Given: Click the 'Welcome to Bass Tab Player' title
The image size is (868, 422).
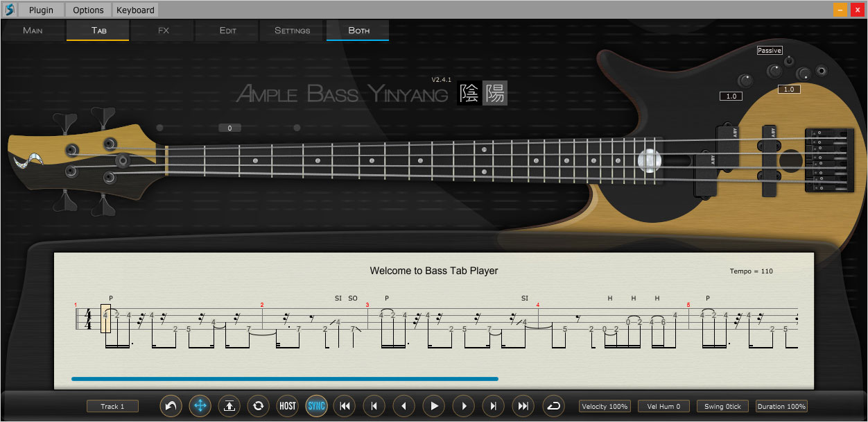Looking at the screenshot, I should (x=434, y=271).
